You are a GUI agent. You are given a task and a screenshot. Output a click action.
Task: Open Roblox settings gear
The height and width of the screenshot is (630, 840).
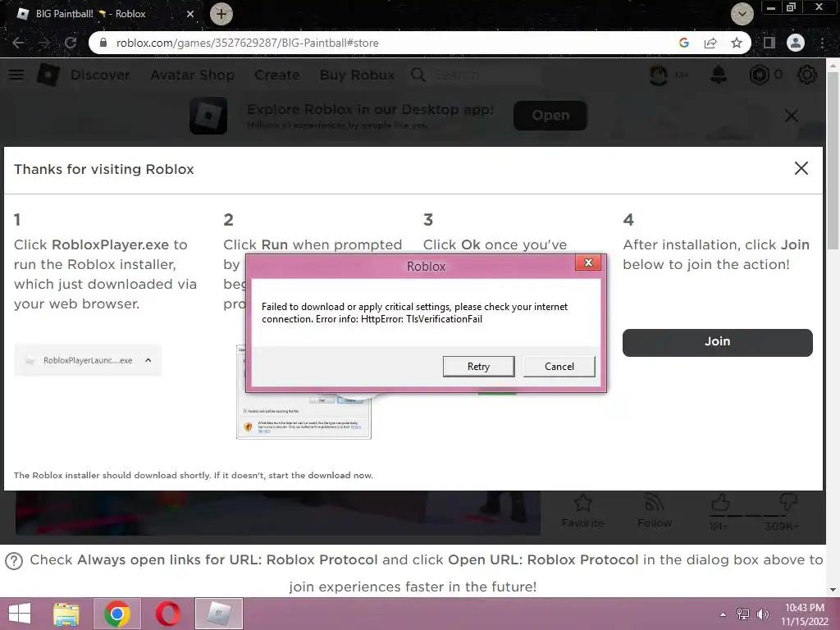[x=807, y=75]
